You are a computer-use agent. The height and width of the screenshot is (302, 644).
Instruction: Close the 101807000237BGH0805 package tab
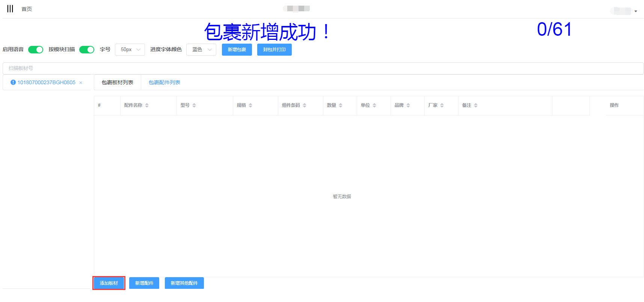point(81,83)
